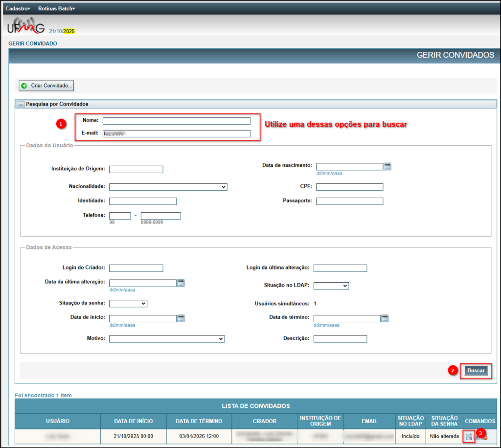Expand the Situação no LDAP dropdown

(331, 286)
